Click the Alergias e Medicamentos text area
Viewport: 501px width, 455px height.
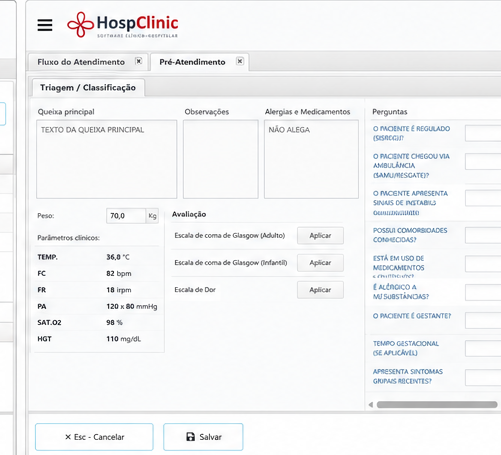click(311, 159)
